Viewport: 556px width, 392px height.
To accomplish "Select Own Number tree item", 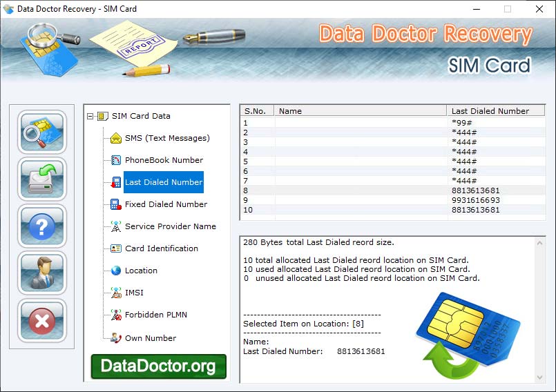I will [151, 338].
